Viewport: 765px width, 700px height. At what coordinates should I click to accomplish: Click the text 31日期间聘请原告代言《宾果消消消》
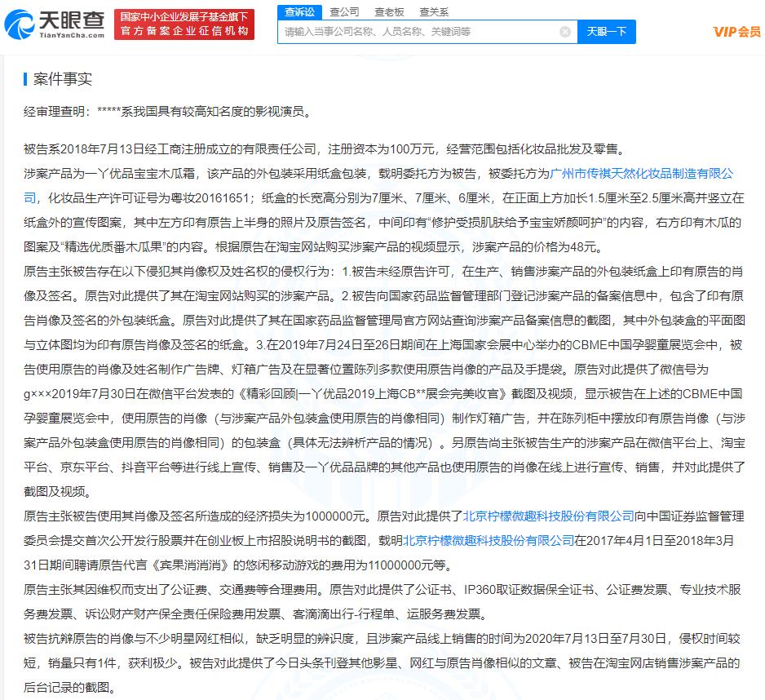128,565
